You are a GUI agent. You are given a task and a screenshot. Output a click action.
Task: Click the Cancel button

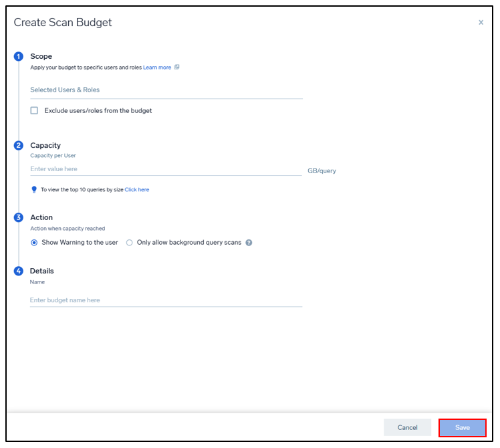coord(408,428)
